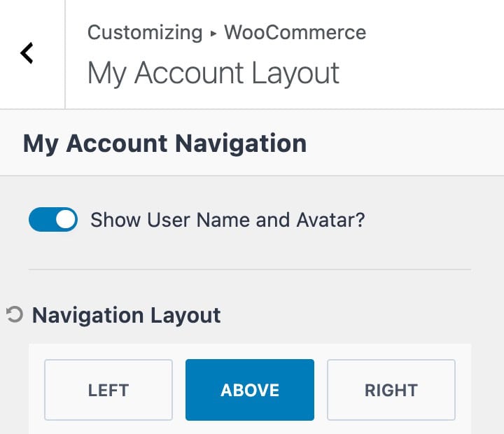The height and width of the screenshot is (434, 504).
Task: Click the My Account Navigation section heading
Action: [164, 143]
